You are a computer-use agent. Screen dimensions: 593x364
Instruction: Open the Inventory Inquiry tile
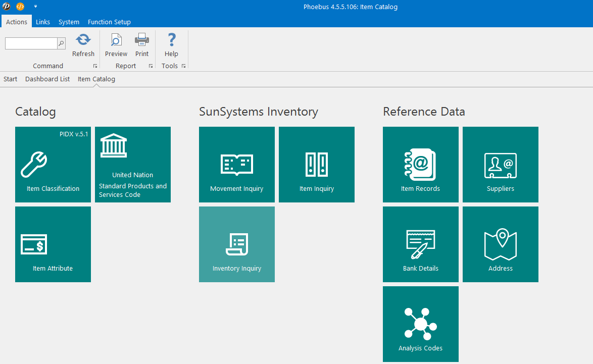(x=237, y=244)
